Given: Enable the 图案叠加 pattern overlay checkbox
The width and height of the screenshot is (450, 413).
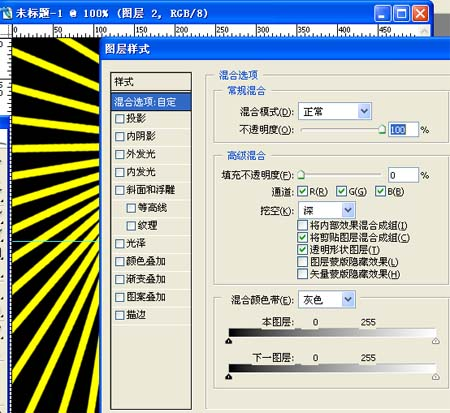Looking at the screenshot, I should point(119,297).
